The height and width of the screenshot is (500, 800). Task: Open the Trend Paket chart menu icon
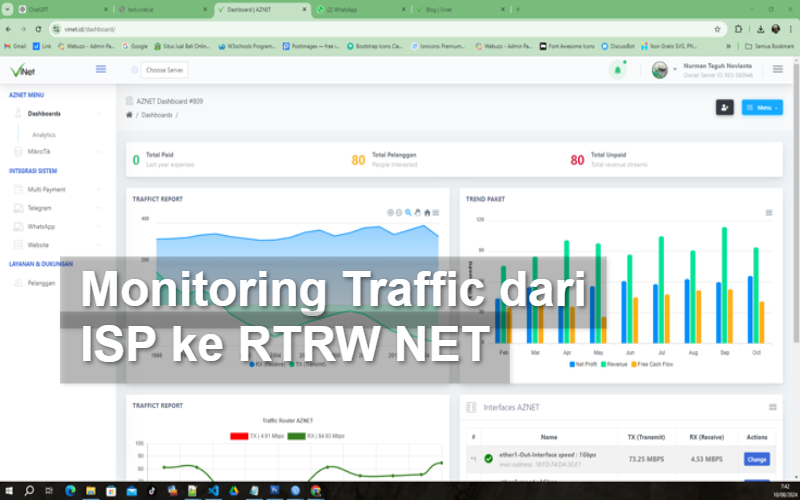tap(769, 212)
